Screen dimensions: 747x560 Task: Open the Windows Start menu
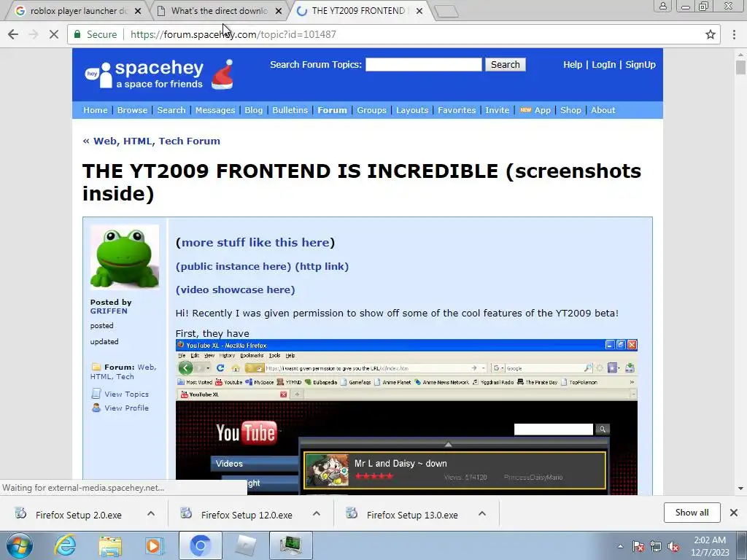coord(20,545)
